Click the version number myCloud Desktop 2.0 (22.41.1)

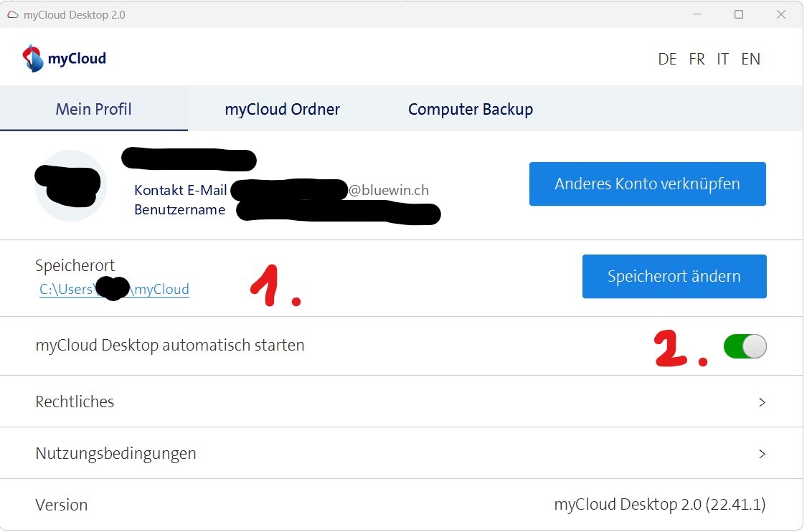tap(659, 505)
